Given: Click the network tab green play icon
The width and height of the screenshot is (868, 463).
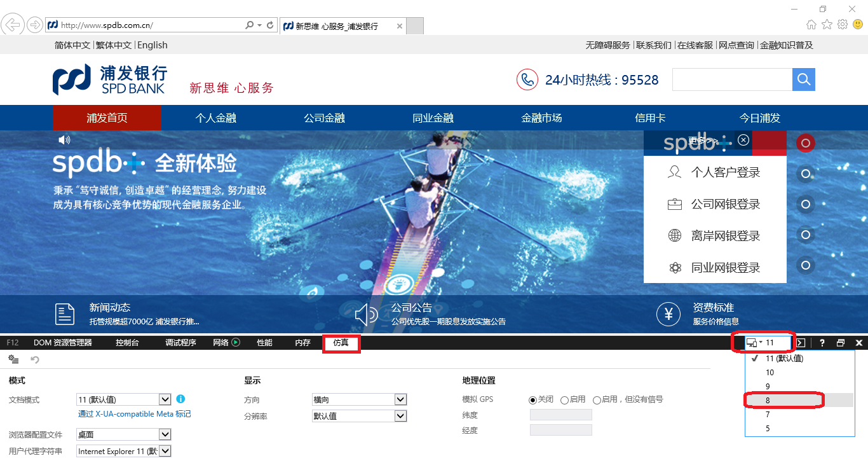Looking at the screenshot, I should coord(236,342).
